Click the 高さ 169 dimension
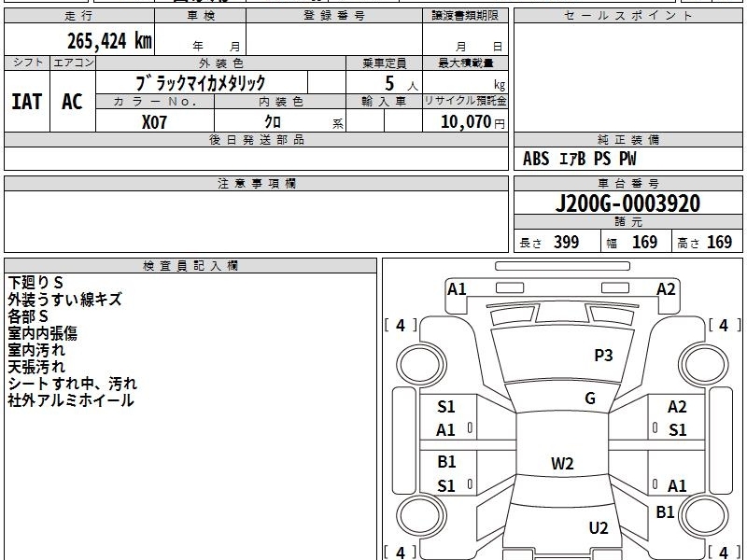This screenshot has height=560, width=747. (x=705, y=243)
